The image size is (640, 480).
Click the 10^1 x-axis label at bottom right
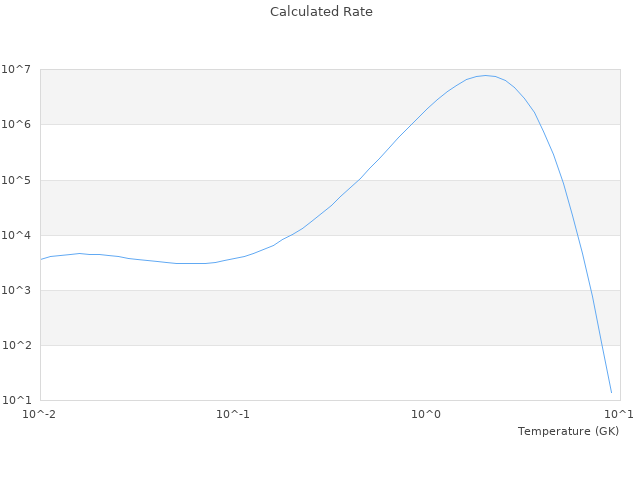point(618,415)
